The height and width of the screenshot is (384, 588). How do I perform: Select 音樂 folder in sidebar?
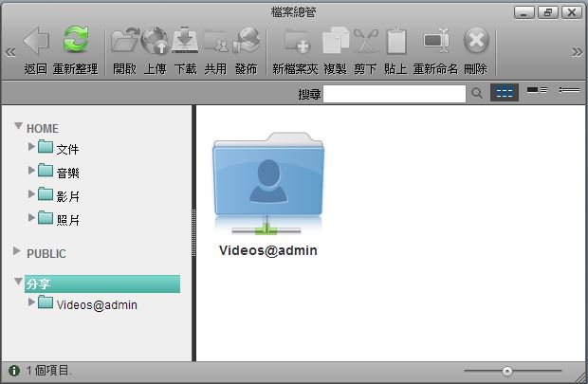pos(67,172)
